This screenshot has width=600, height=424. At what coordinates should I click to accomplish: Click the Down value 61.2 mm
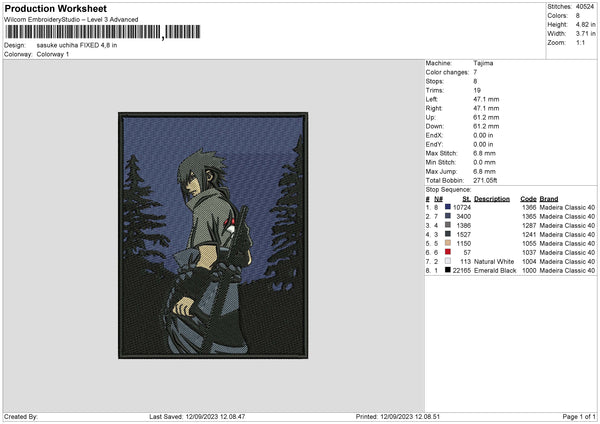click(486, 126)
